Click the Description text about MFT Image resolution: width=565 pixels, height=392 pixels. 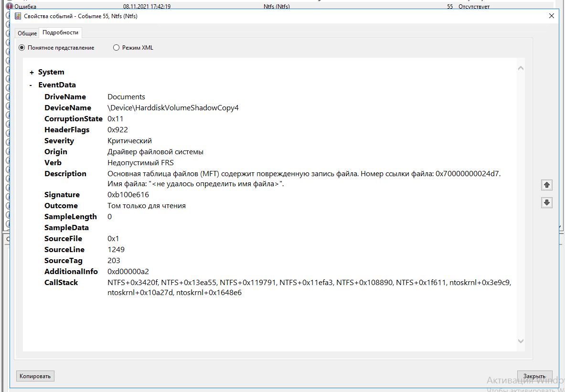pos(304,179)
